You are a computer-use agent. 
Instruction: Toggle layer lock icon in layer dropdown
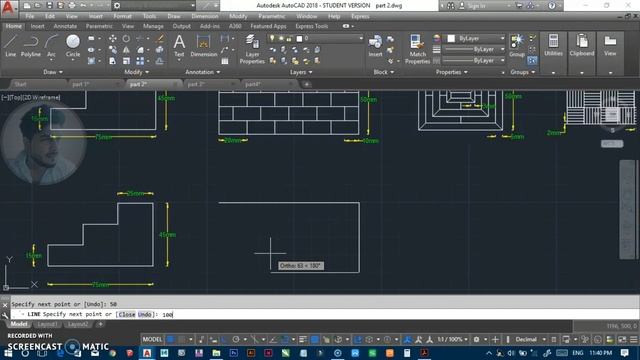pyautogui.click(x=289, y=38)
